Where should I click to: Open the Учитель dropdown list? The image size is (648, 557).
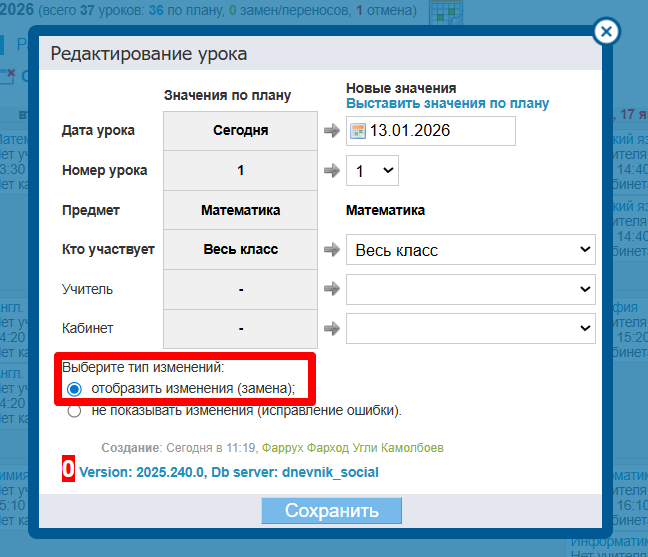(470, 290)
